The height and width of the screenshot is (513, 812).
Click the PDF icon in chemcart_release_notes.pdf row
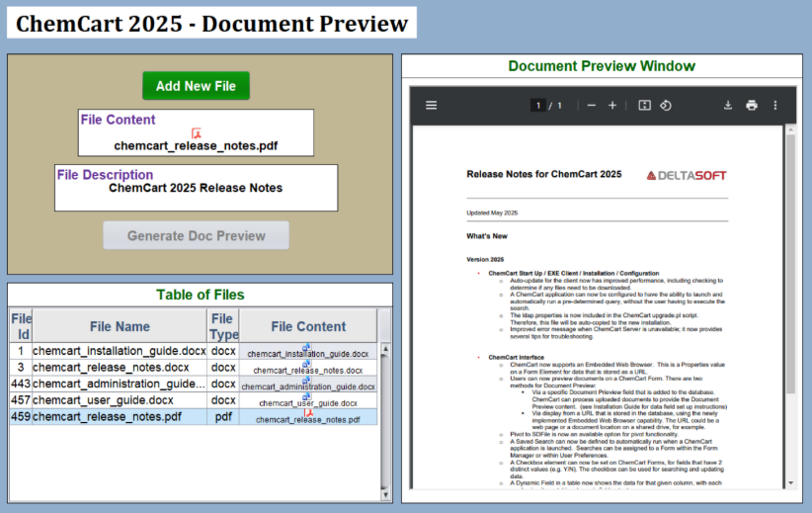(x=308, y=413)
